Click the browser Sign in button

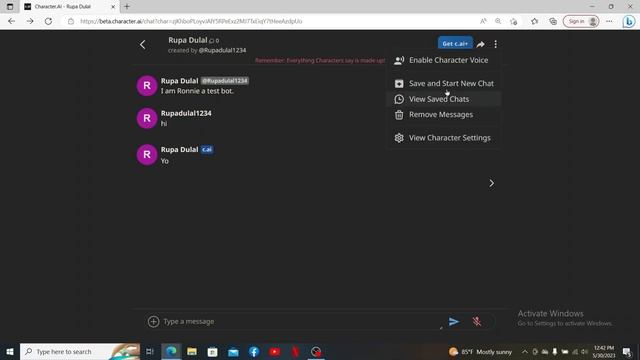[x=581, y=21]
